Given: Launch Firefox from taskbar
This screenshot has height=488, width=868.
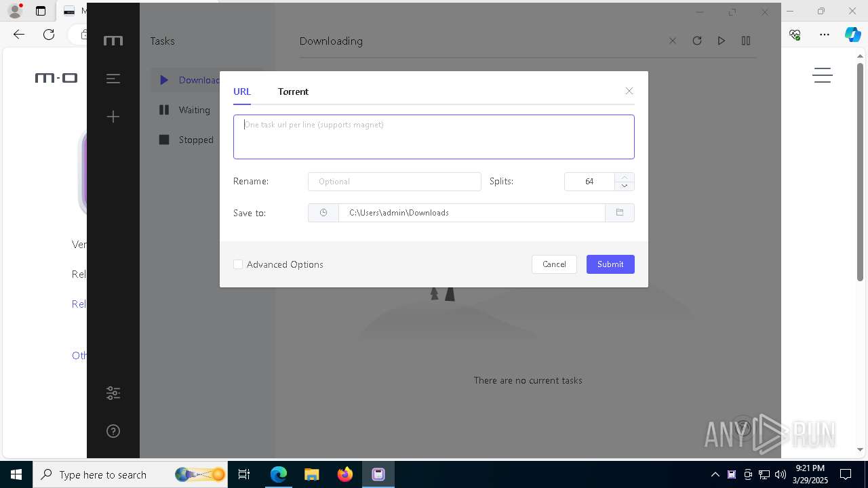Looking at the screenshot, I should click(x=345, y=474).
